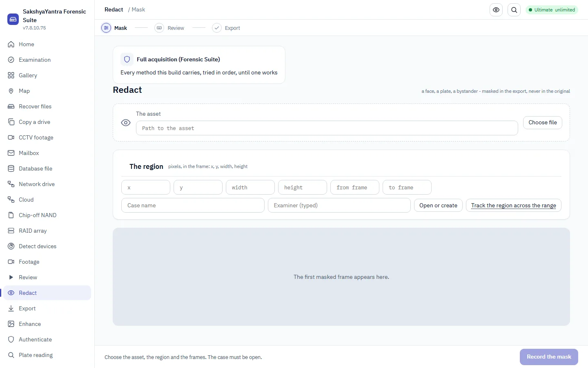Focus the Path to the asset field
The image size is (588, 368).
[327, 128]
